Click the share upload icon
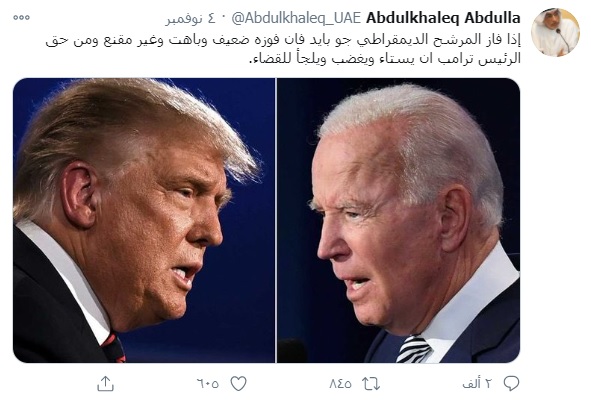591x408 pixels. tap(106, 383)
